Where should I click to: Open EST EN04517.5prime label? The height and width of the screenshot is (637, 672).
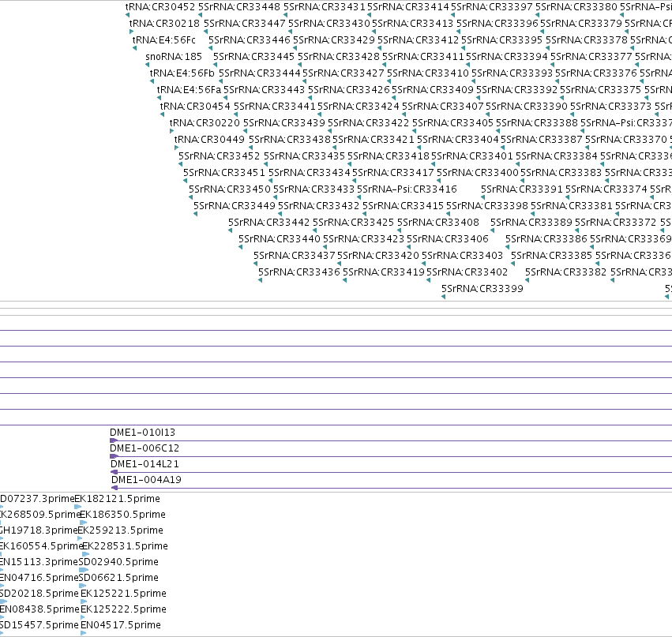[121, 625]
